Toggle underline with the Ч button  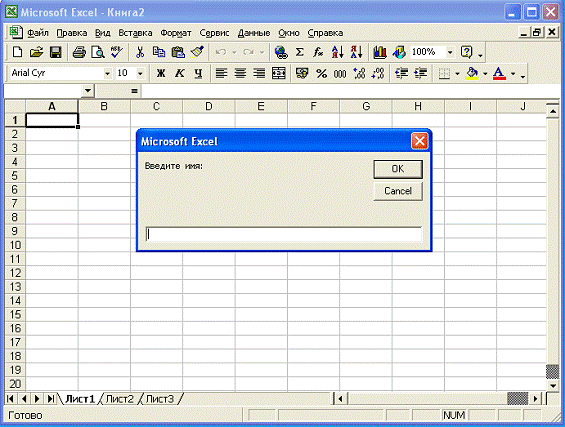point(198,74)
